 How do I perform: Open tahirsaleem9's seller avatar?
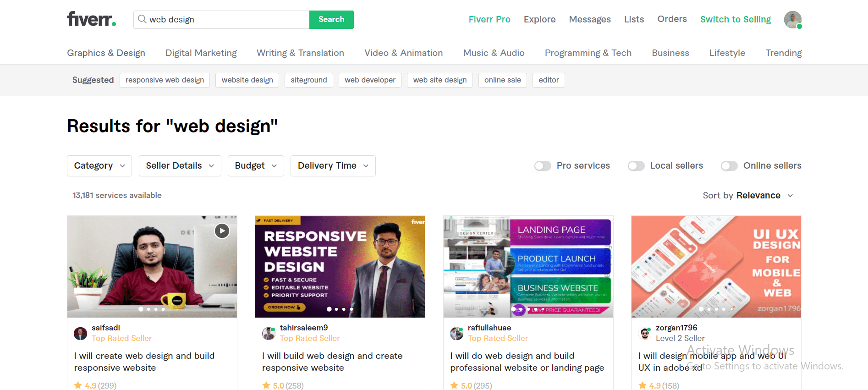(269, 333)
